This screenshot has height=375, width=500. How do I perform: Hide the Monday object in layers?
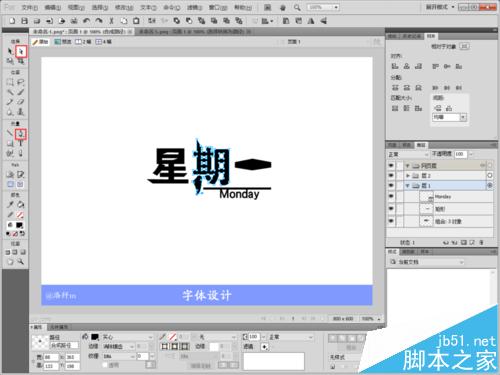(391, 197)
